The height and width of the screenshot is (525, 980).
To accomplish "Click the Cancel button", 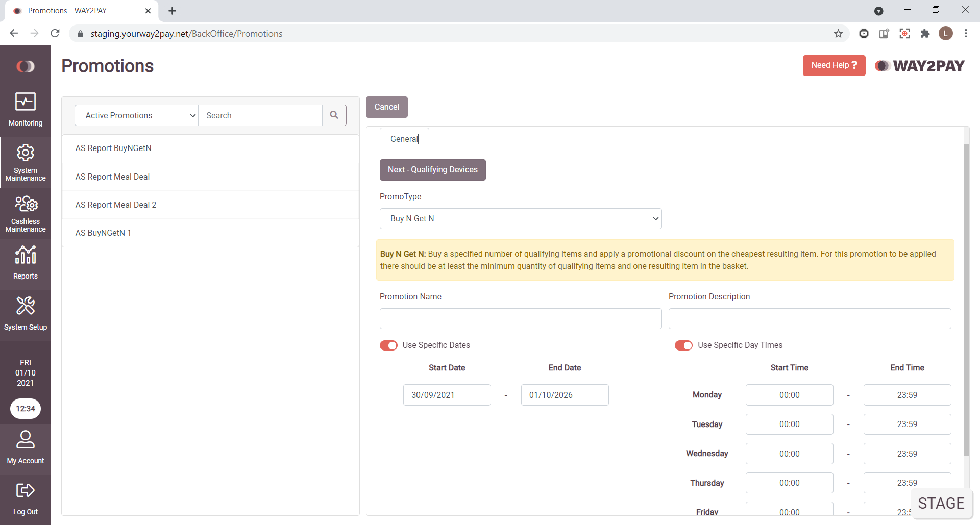I will pos(387,107).
